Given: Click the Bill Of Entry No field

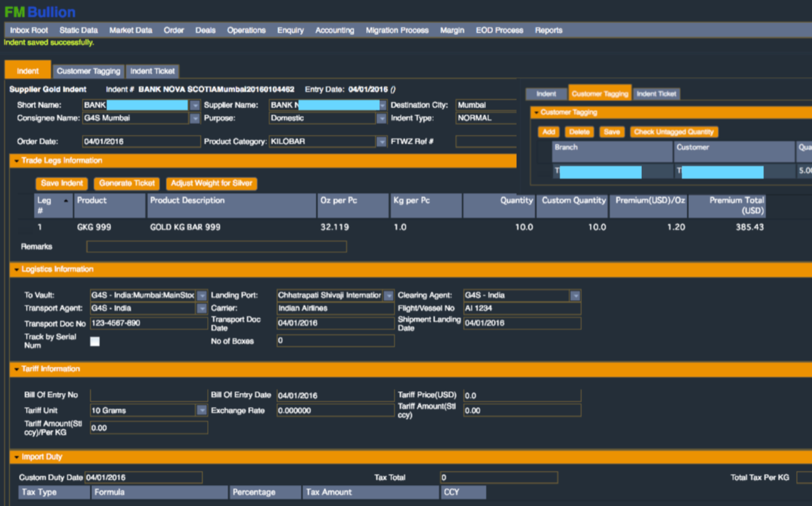Looking at the screenshot, I should 148,396.
